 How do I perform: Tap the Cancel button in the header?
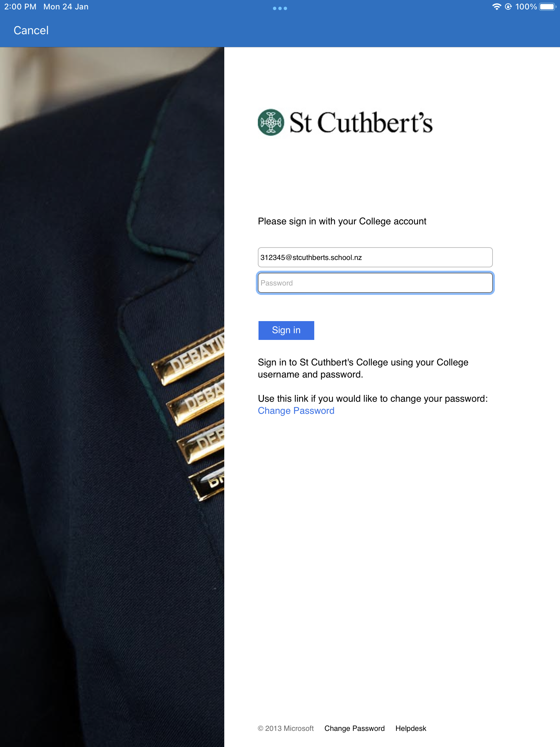pyautogui.click(x=31, y=30)
